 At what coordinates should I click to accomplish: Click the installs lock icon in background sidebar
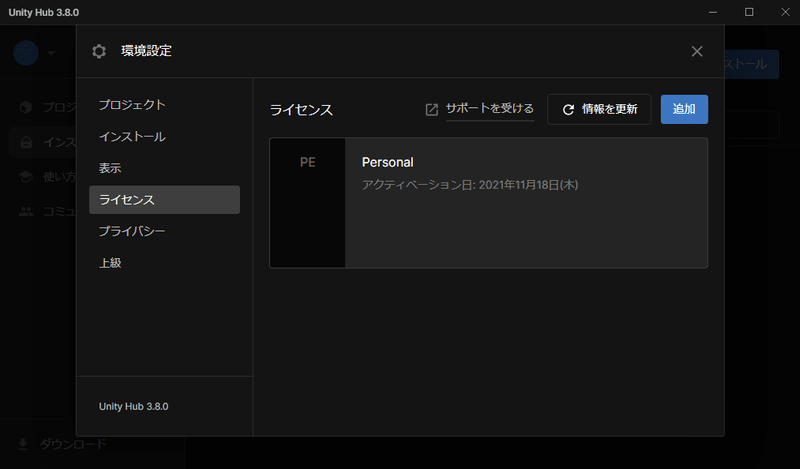(26, 142)
